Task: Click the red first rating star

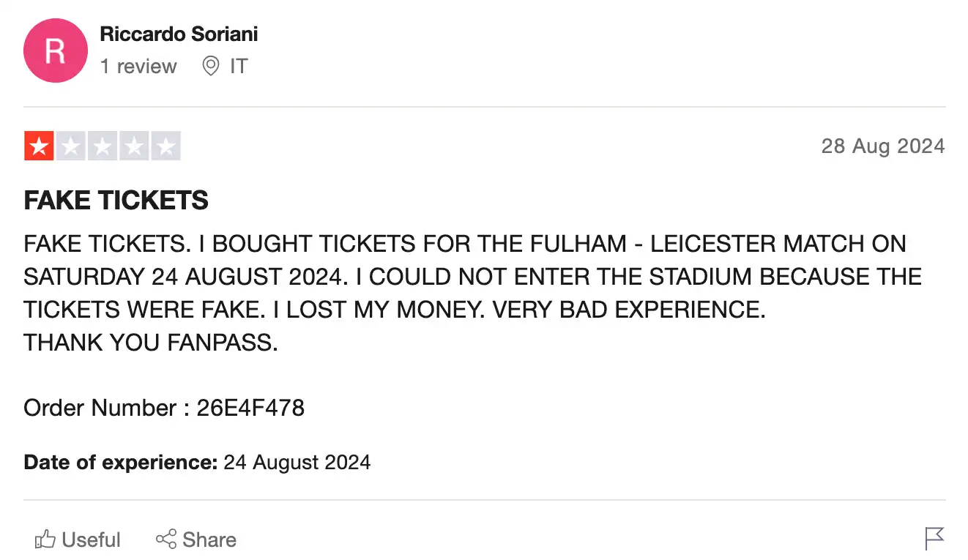Action: (39, 146)
